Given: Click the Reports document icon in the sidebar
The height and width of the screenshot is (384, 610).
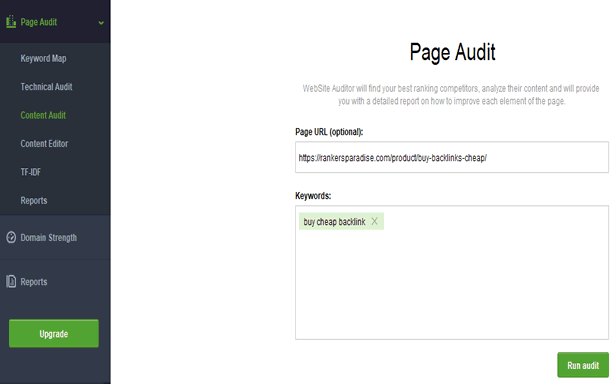Looking at the screenshot, I should (x=11, y=281).
